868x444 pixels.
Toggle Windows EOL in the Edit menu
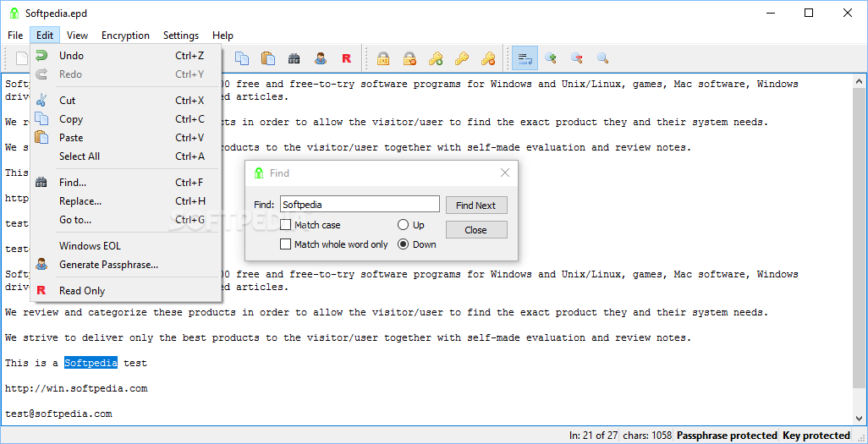click(126, 246)
